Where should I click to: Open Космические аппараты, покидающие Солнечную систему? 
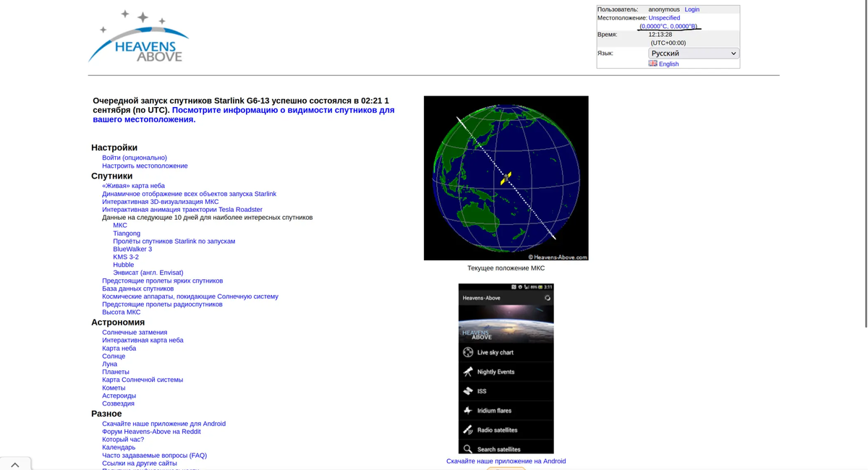tap(190, 296)
